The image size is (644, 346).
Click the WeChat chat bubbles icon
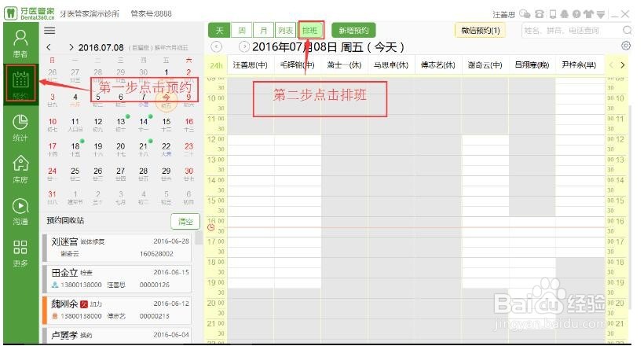[525, 14]
